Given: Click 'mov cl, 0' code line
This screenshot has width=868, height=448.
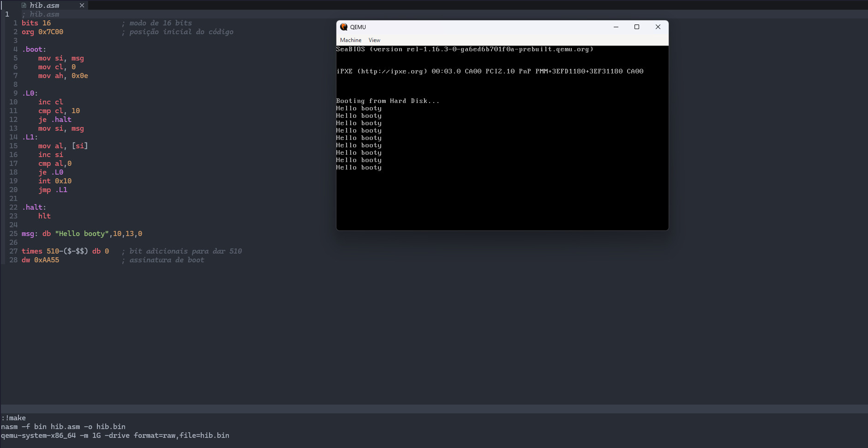Looking at the screenshot, I should (x=57, y=67).
